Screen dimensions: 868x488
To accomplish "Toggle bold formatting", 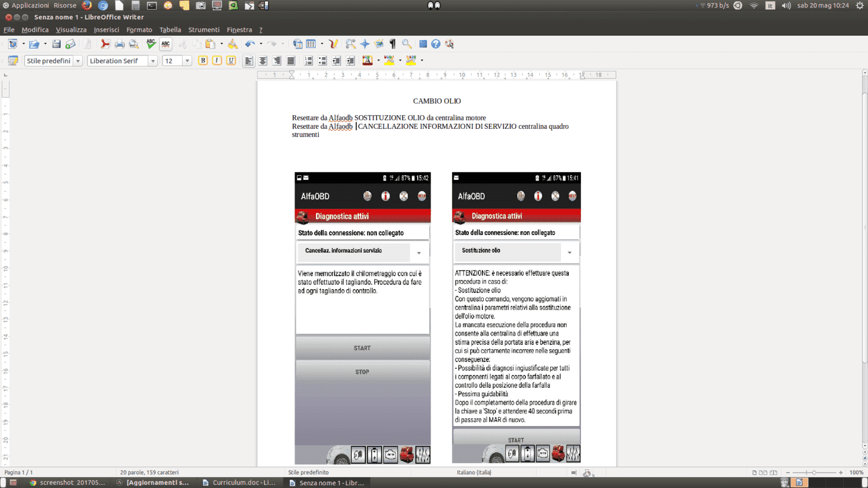I will 203,61.
